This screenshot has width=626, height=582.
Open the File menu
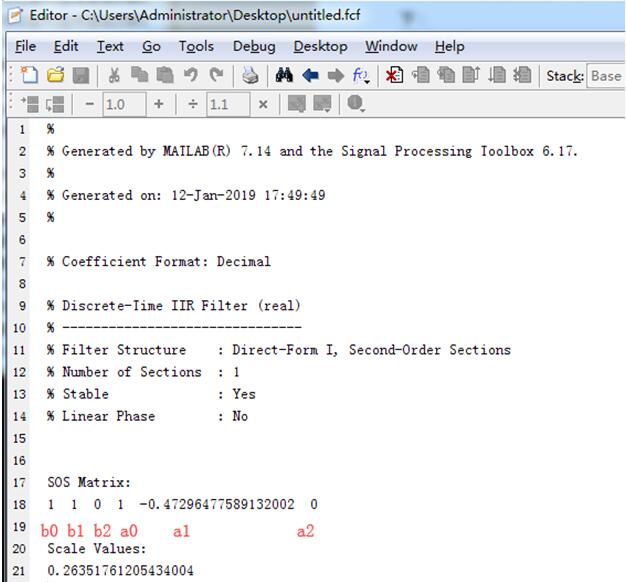point(25,46)
